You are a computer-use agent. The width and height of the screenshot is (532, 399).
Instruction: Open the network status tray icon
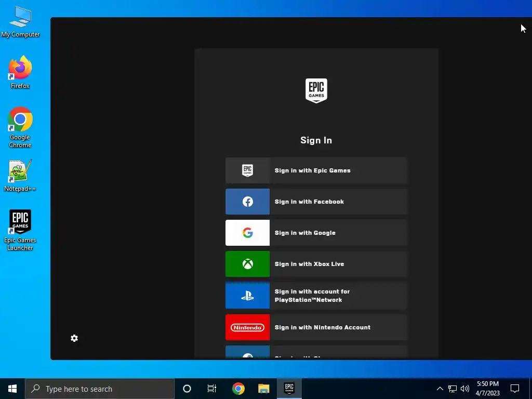(453, 389)
